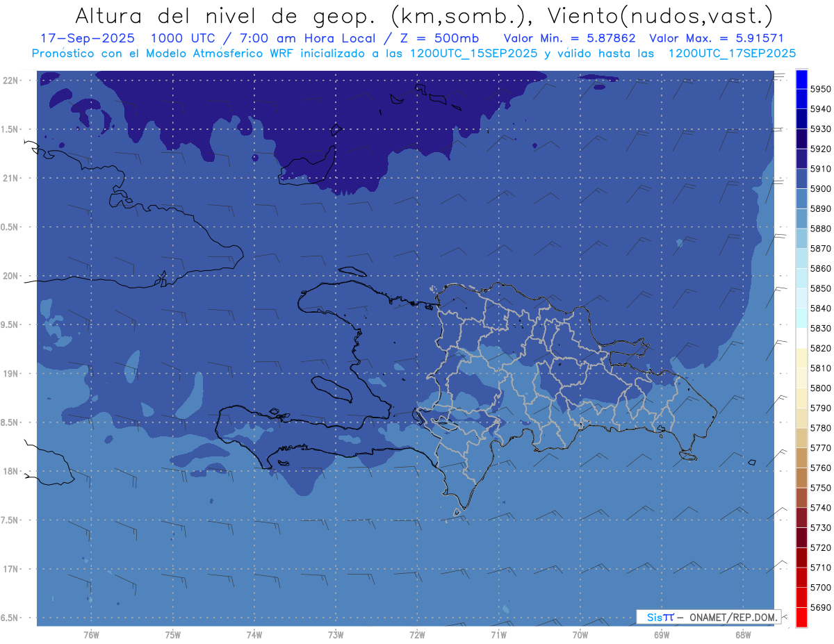This screenshot has width=834, height=644.
Task: Click the initialization time '1200UTC_15SEP2025'
Action: coord(474,53)
